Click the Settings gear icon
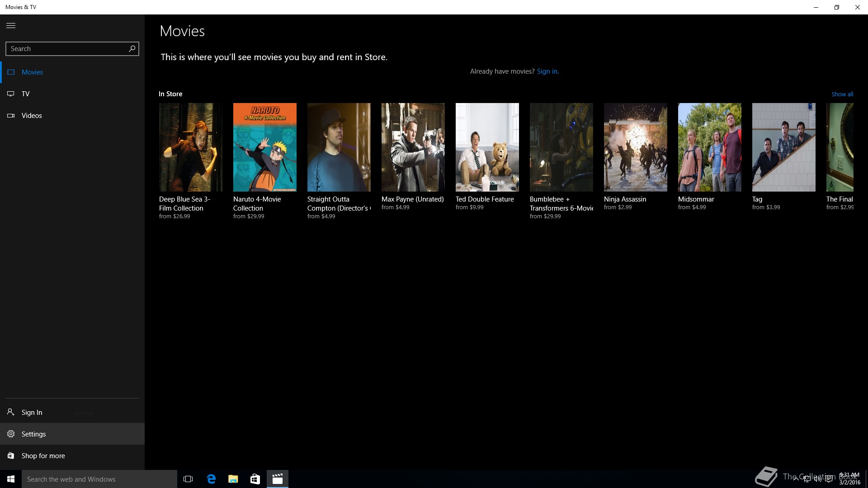 [x=11, y=434]
